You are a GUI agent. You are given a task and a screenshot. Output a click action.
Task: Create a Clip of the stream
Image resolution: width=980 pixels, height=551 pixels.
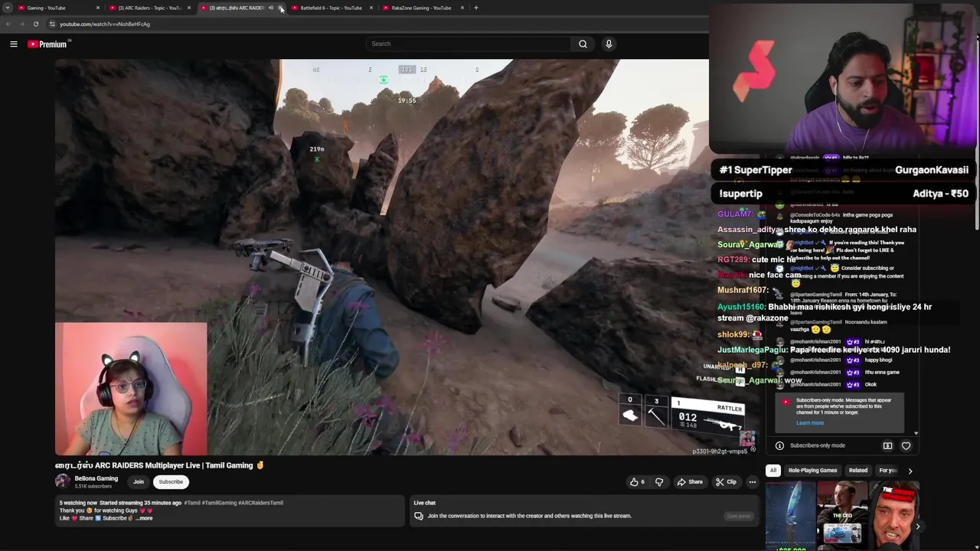[x=726, y=482]
